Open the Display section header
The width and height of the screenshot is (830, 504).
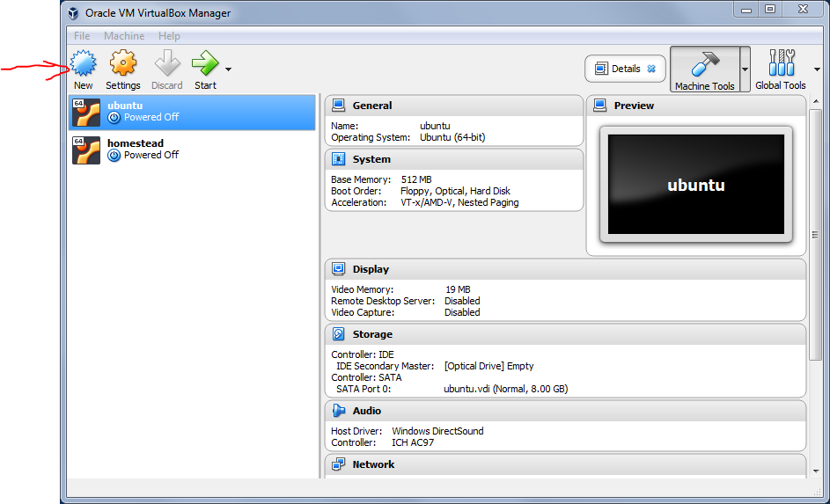pos(565,269)
